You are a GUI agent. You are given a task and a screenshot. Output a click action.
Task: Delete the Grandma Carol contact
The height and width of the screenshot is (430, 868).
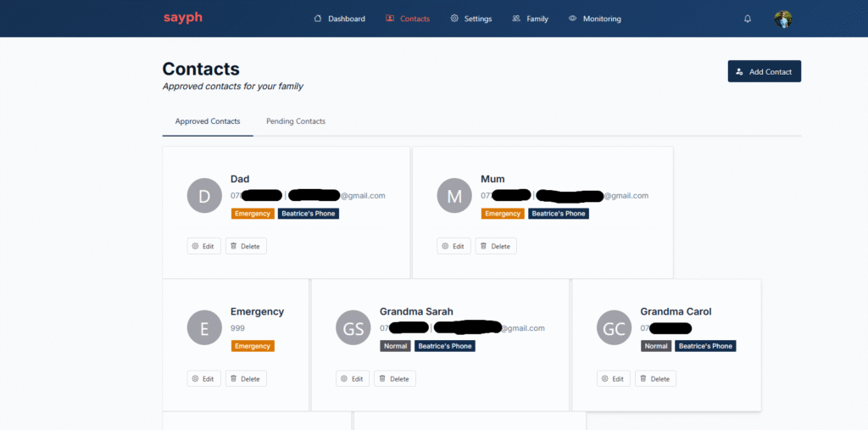click(654, 378)
